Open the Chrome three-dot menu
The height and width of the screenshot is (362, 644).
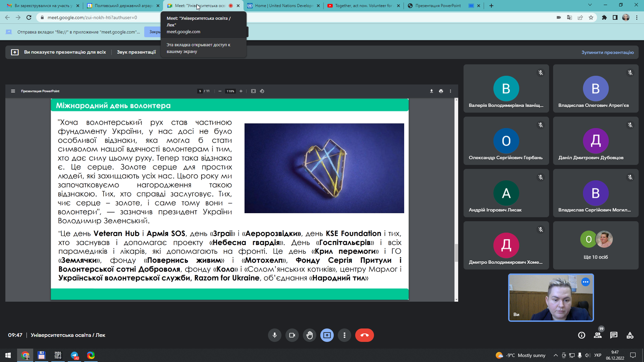pyautogui.click(x=637, y=17)
